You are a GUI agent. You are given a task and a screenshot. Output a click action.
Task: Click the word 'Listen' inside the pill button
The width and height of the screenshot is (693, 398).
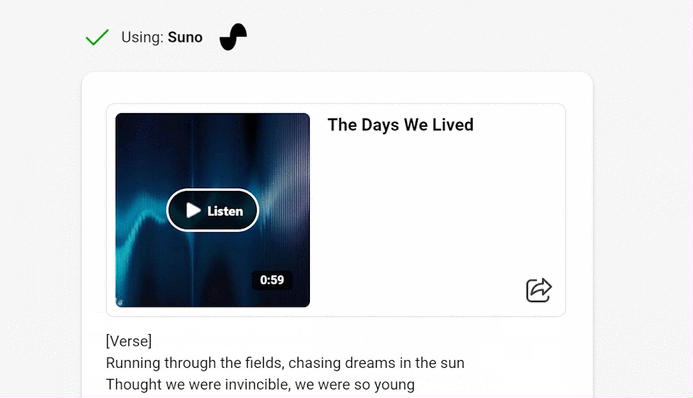(x=225, y=211)
